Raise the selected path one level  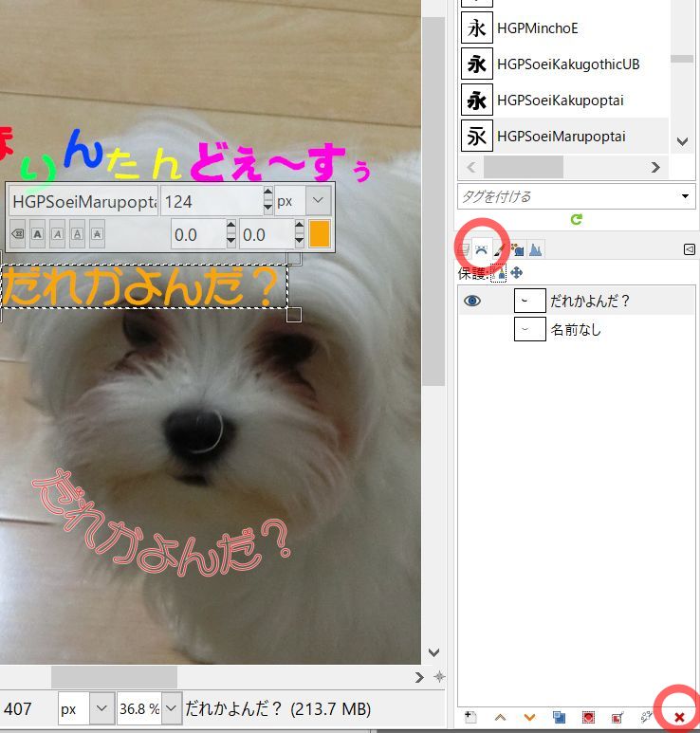(501, 717)
